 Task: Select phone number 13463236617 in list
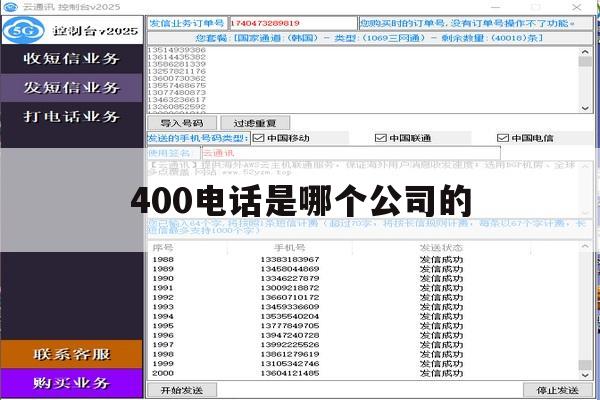[176, 100]
